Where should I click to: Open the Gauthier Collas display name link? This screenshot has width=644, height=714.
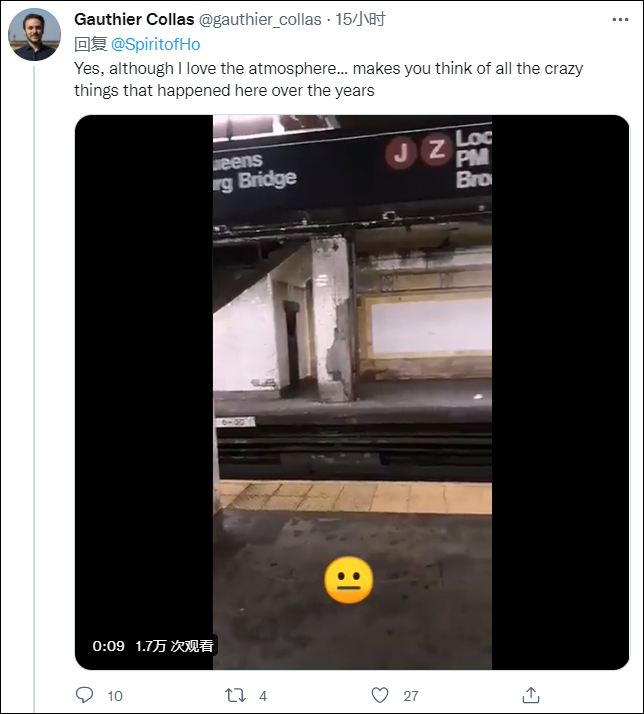coord(134,19)
